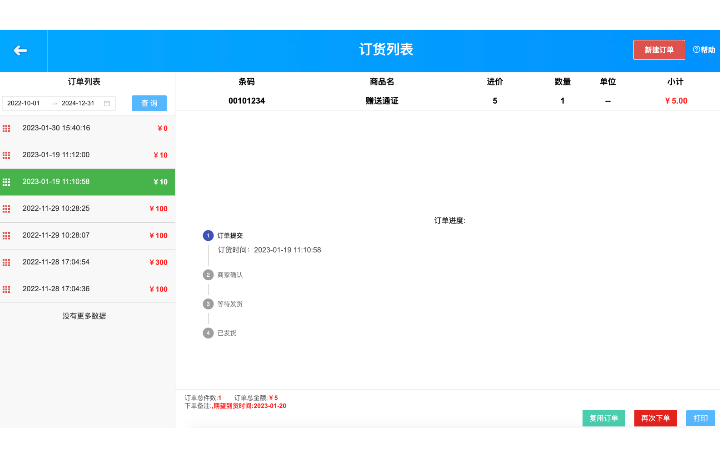This screenshot has height=450, width=720.
Task: Open end date field 2024-12-31
Action: (x=78, y=103)
